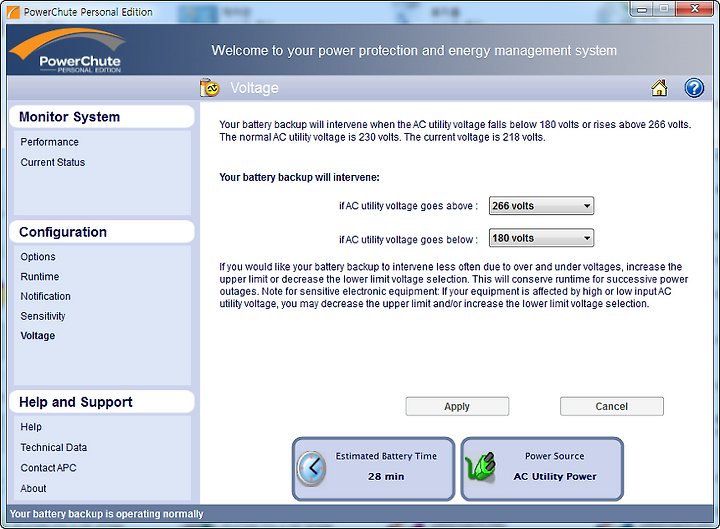Open Contact APC
This screenshot has width=720, height=529.
[x=48, y=467]
